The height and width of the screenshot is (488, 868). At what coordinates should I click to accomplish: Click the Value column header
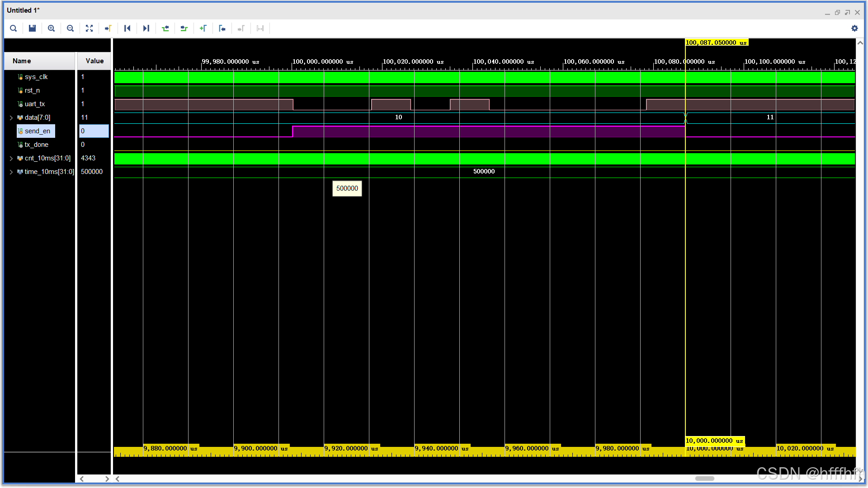tap(94, 61)
